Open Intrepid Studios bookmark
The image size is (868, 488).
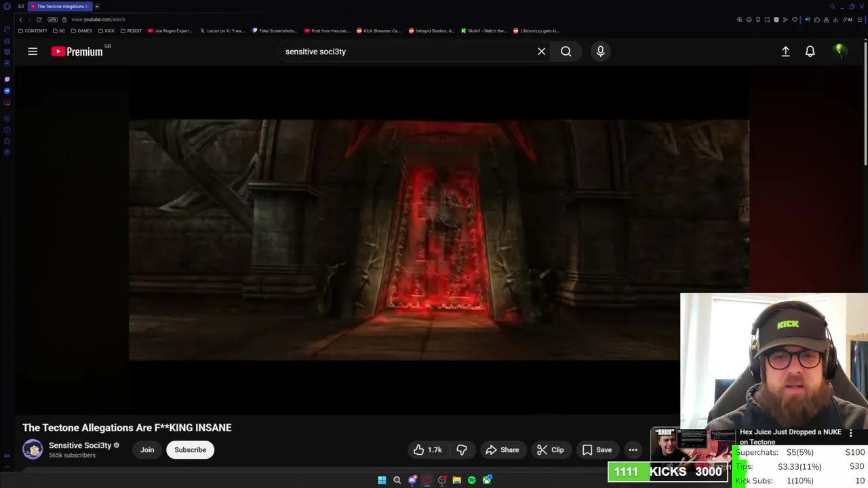(431, 30)
